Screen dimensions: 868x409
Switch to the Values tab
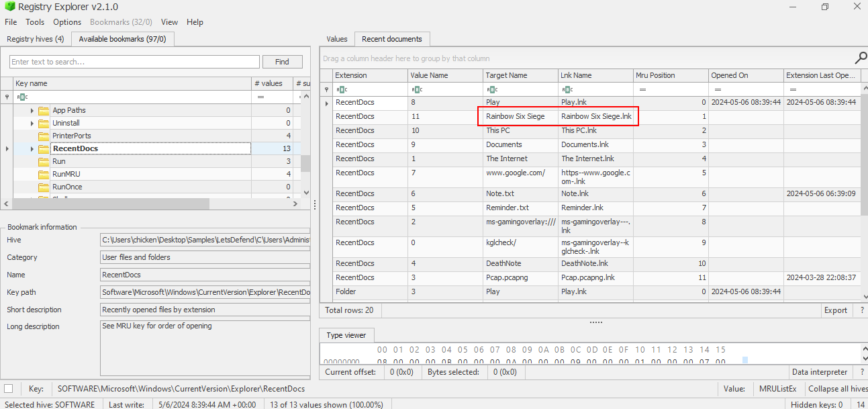pos(337,39)
